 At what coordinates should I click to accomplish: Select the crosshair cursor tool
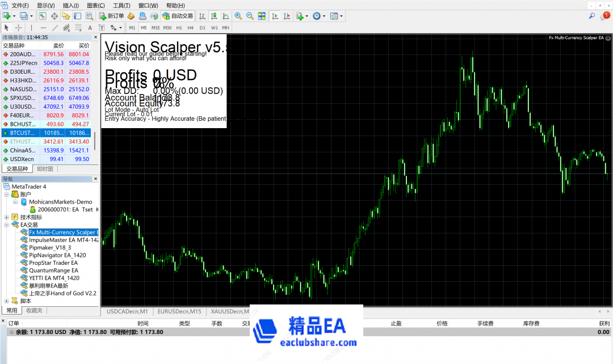click(x=19, y=27)
